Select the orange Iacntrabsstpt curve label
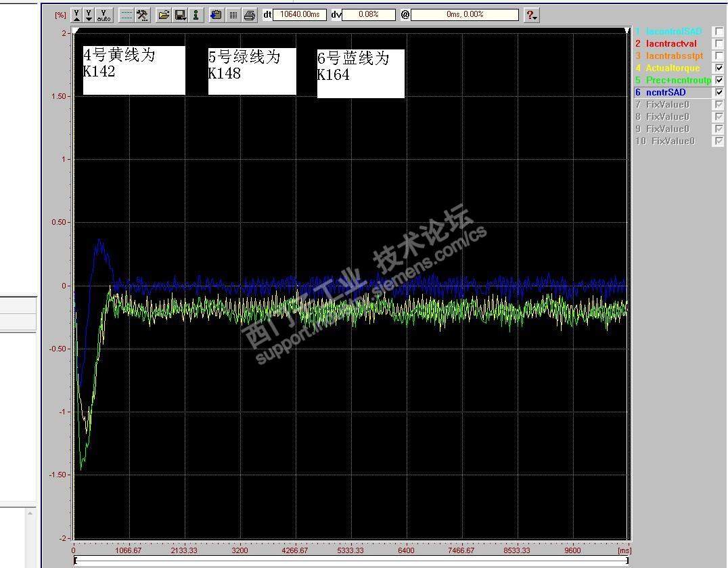The image size is (728, 568). pos(675,56)
